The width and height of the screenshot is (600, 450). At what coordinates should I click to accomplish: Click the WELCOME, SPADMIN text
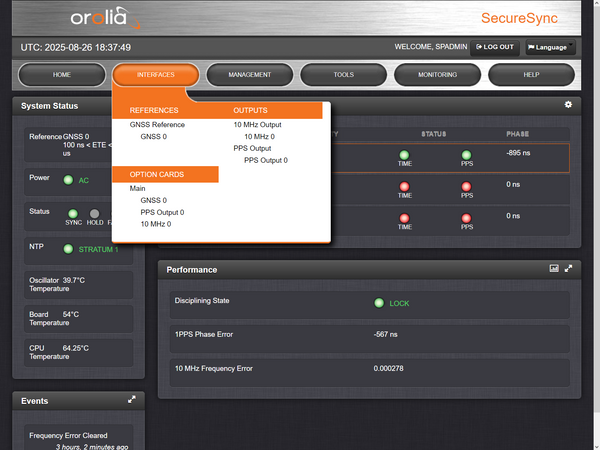pos(430,47)
